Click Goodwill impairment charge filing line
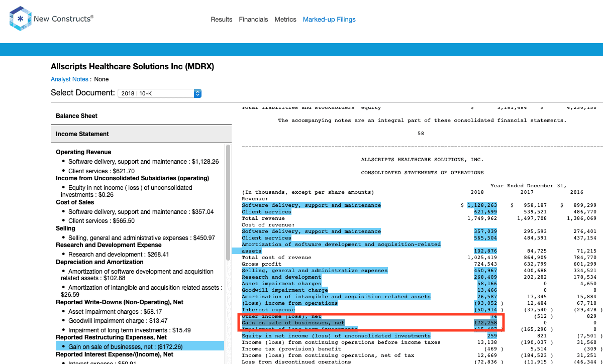This screenshot has width=603, height=364. 285,290
